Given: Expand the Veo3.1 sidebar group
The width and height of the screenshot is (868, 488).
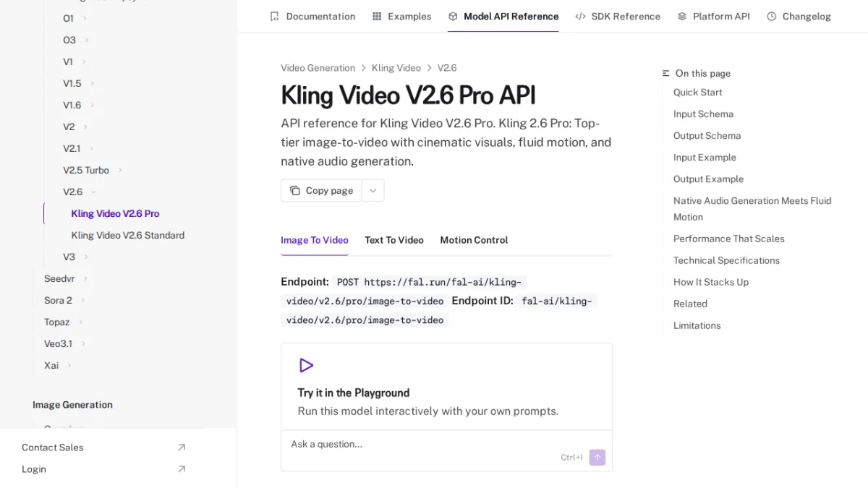Looking at the screenshot, I should pos(83,343).
